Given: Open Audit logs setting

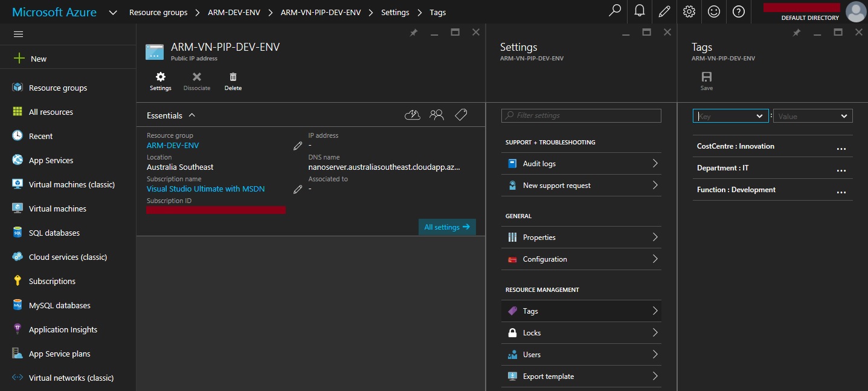Looking at the screenshot, I should [x=581, y=164].
